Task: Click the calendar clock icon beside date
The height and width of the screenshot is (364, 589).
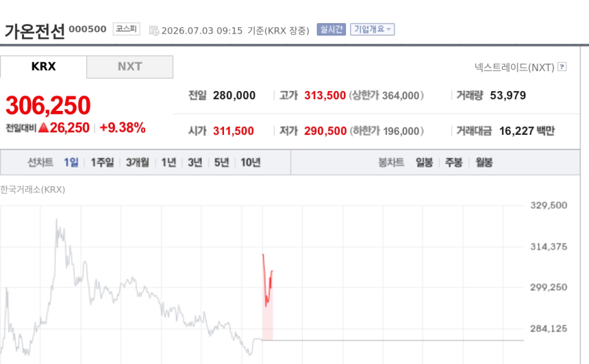Action: [154, 30]
